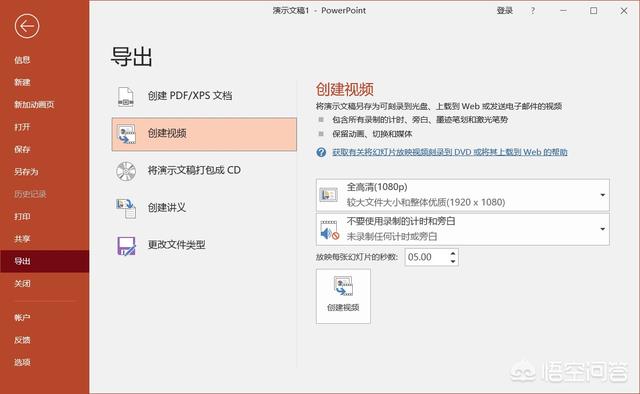This screenshot has height=394, width=640.
Task: Open 新加动画页 from the sidebar
Action: (x=34, y=105)
